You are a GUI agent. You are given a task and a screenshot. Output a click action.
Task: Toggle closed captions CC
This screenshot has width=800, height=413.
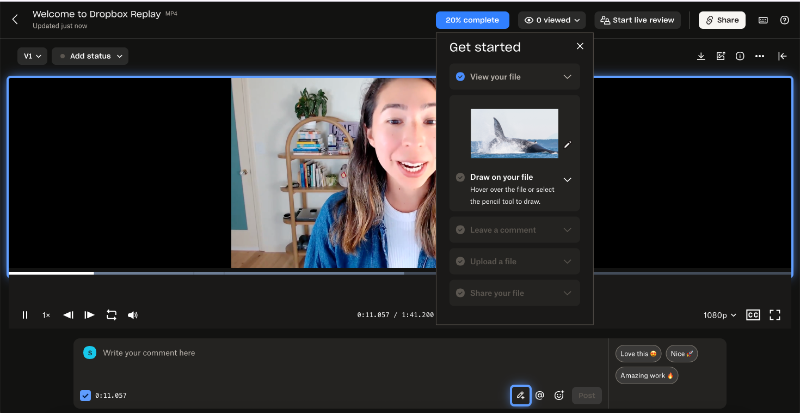coord(753,315)
